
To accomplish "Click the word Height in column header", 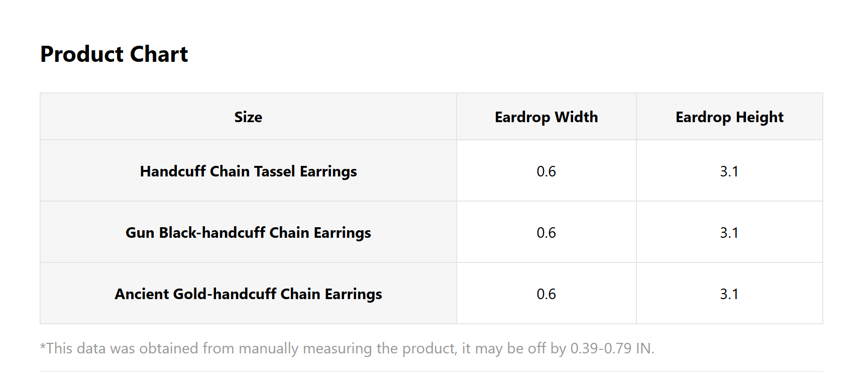I will click(x=759, y=117).
